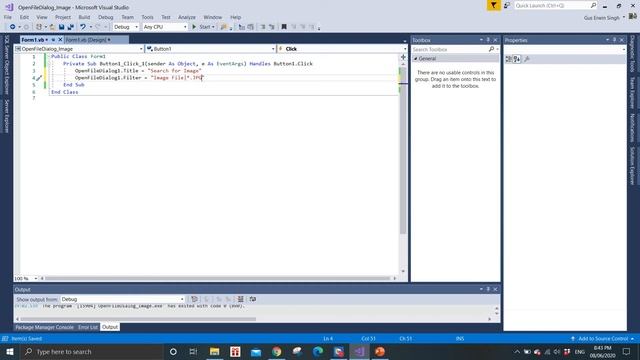Open the Click member dropdown

342,49
